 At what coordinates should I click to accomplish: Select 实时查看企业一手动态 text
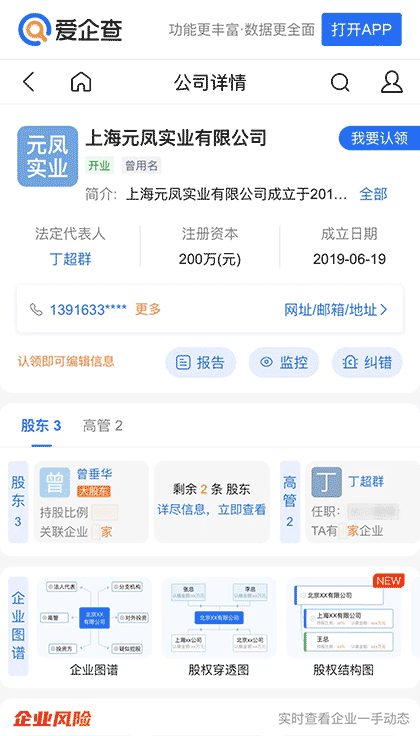click(344, 719)
